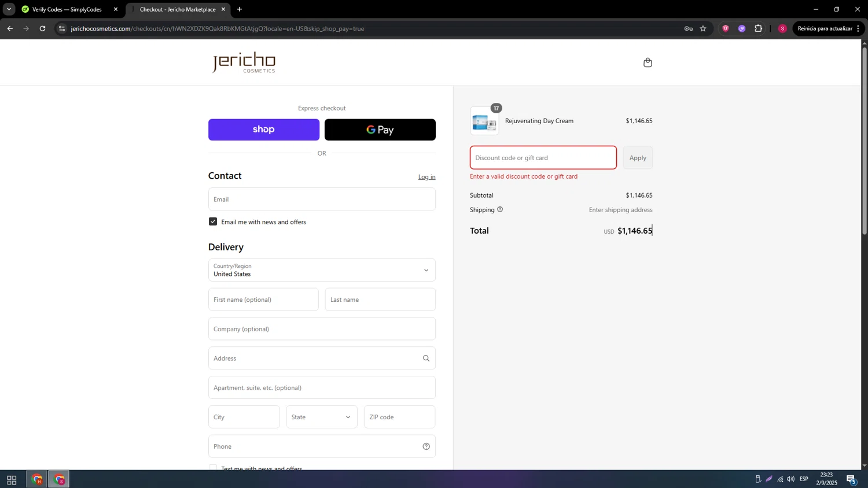Image resolution: width=868 pixels, height=488 pixels.
Task: Click the purple extension icon in toolbar
Action: pos(742,28)
